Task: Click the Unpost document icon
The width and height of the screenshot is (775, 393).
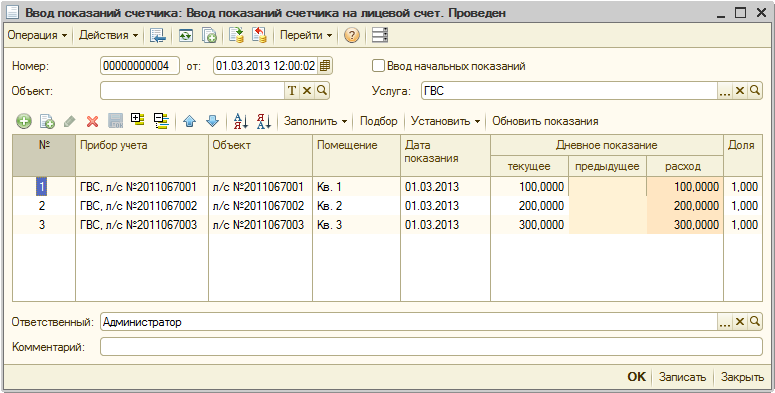Action: tap(259, 35)
